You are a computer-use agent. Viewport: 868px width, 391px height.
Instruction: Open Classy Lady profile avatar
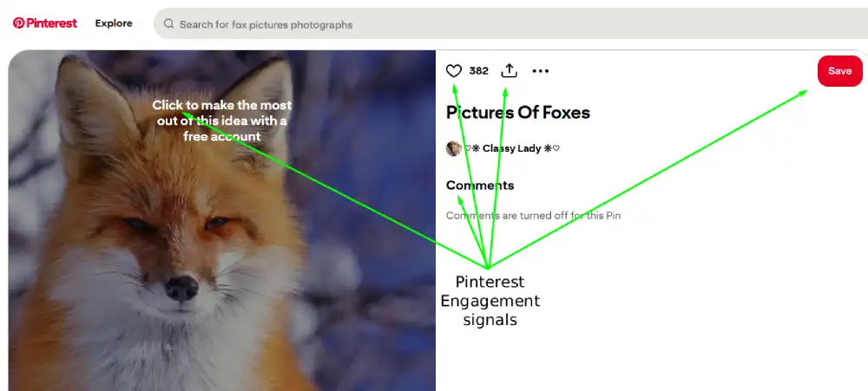point(454,148)
